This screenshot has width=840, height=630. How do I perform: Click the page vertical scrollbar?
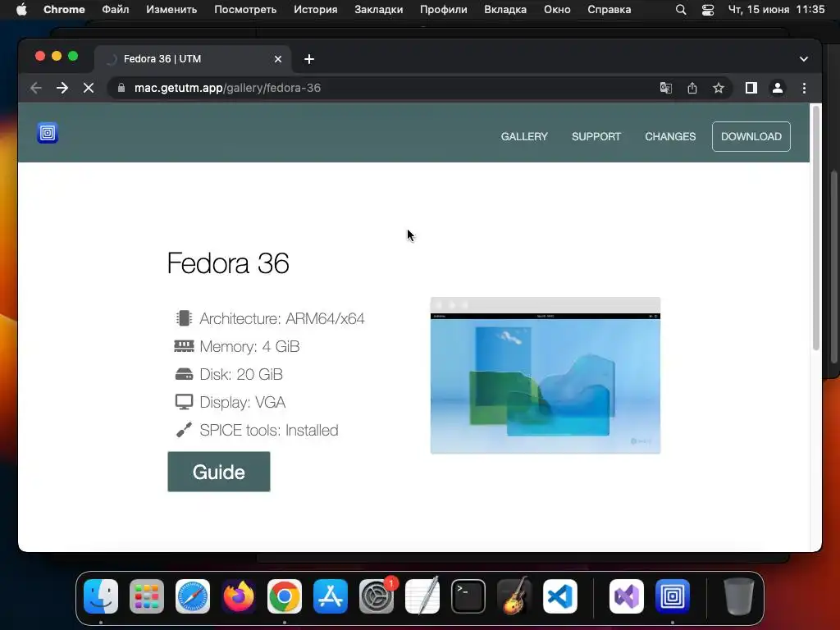[816, 228]
